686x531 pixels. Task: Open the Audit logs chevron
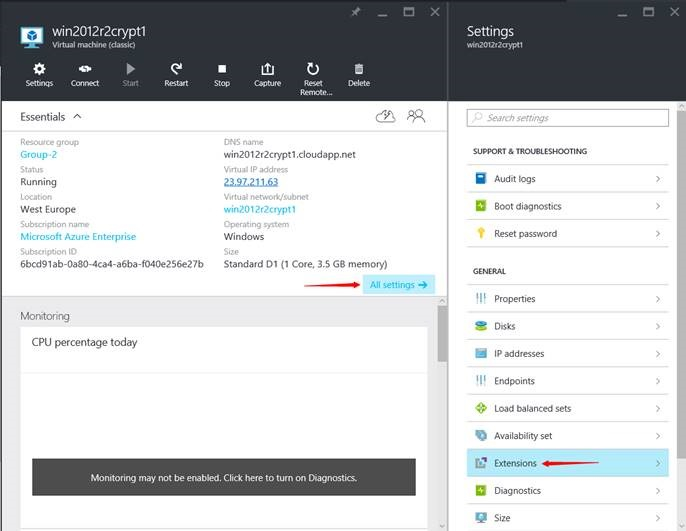[657, 179]
